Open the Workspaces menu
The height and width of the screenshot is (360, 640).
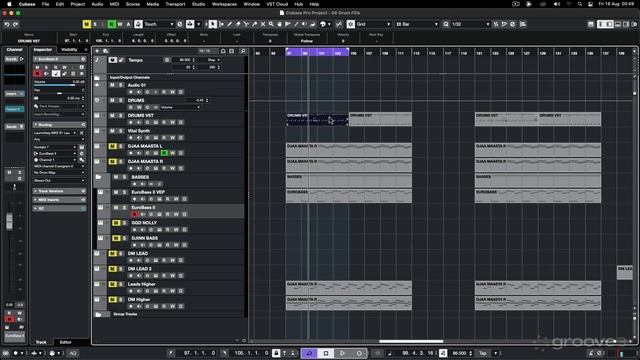click(224, 4)
